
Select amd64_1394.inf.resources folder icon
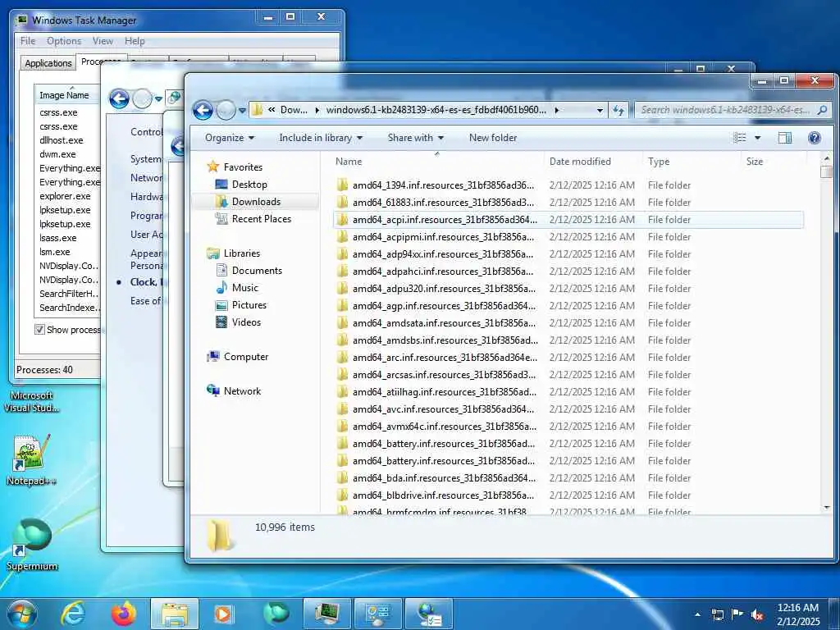point(342,185)
